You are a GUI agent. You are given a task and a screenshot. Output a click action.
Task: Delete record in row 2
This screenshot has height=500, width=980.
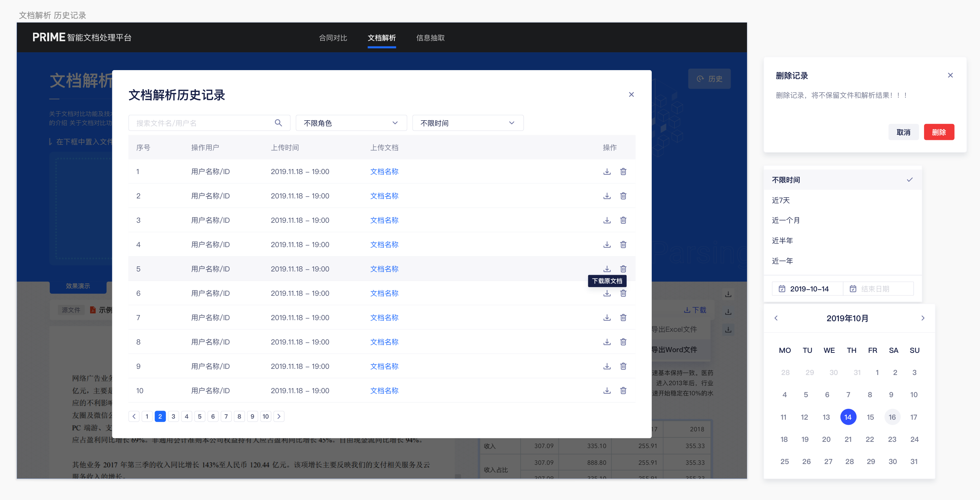[623, 196]
